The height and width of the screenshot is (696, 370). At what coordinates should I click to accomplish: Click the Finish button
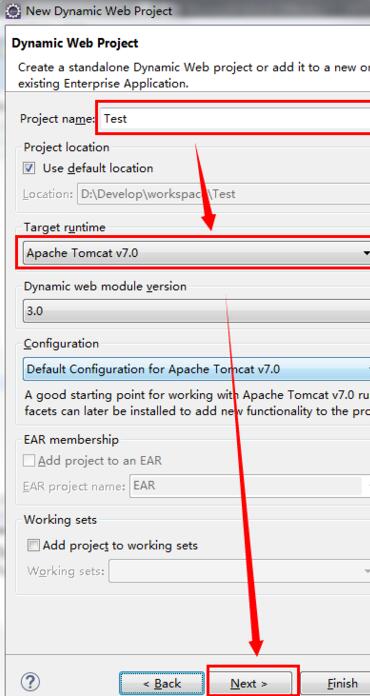pos(336,683)
